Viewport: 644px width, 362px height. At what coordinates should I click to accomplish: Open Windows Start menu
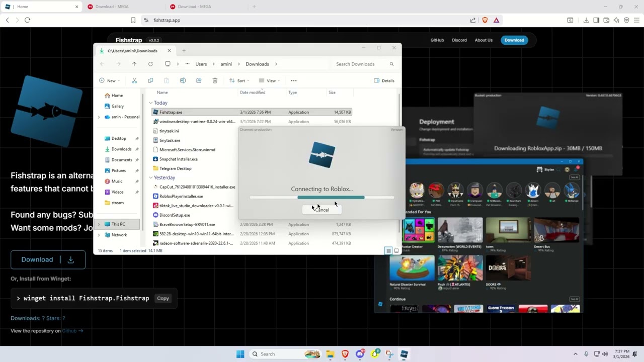coord(240,354)
